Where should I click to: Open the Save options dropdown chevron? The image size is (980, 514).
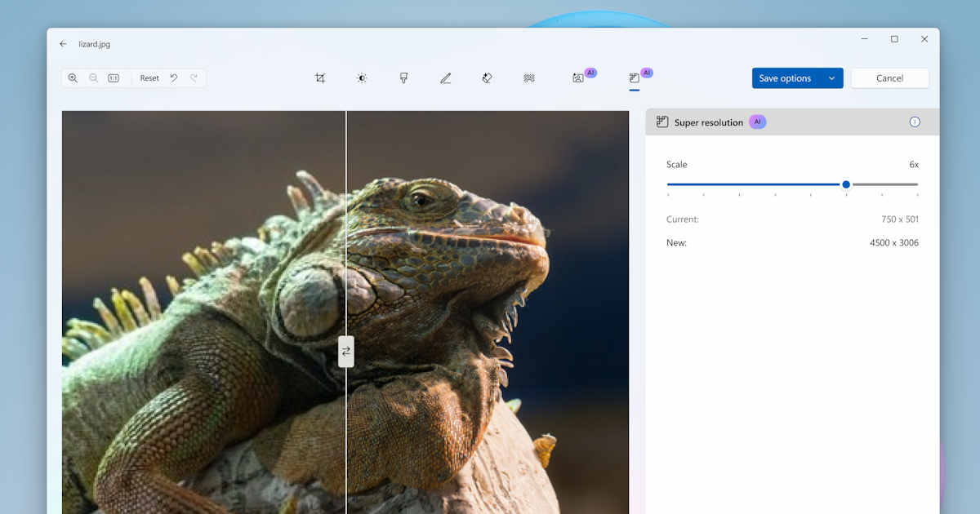(x=832, y=78)
